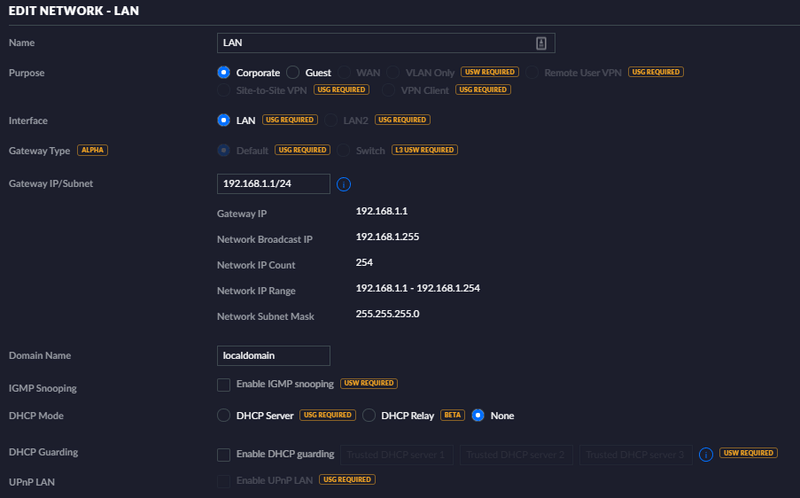Click the Trusted DHCP server 1 field

tap(396, 454)
